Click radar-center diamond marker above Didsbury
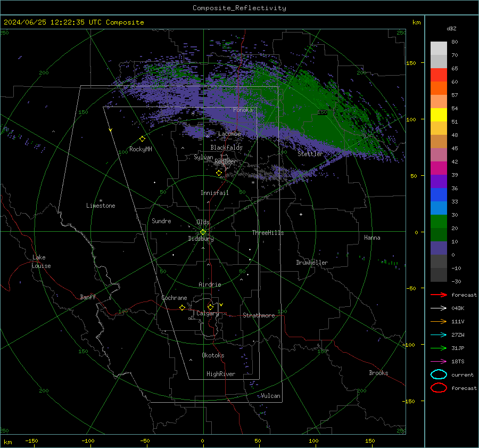The width and height of the screenshot is (479, 448). click(203, 232)
